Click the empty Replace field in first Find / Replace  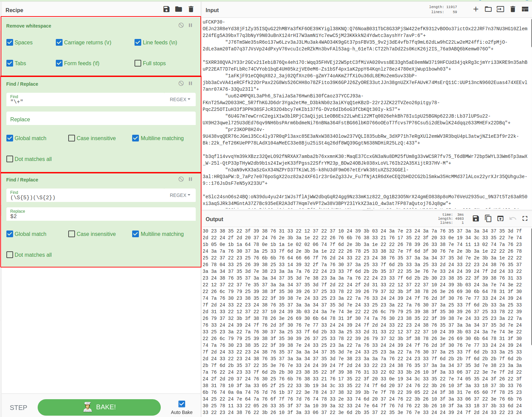(x=101, y=119)
